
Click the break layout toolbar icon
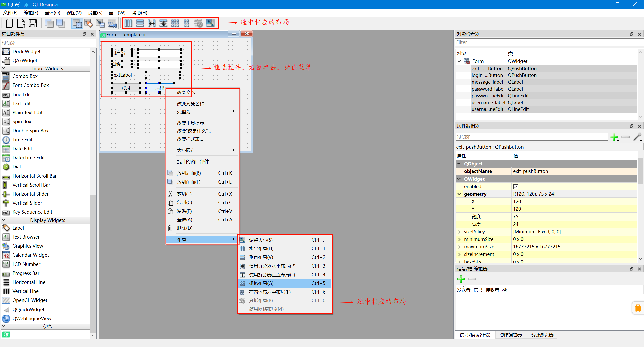click(x=198, y=23)
